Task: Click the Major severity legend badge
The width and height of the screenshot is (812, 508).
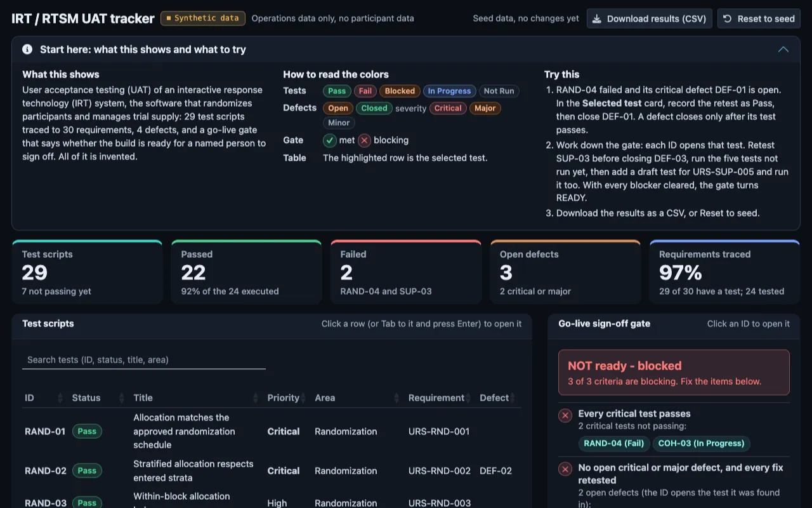Action: click(485, 108)
